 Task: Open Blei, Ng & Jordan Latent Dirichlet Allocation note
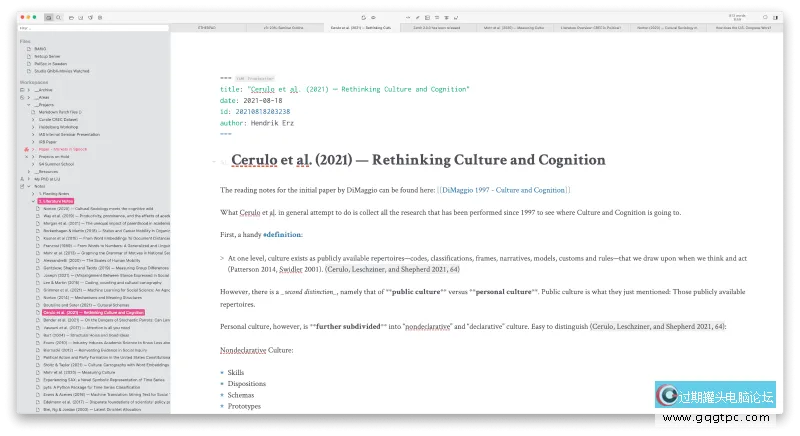[x=92, y=409]
